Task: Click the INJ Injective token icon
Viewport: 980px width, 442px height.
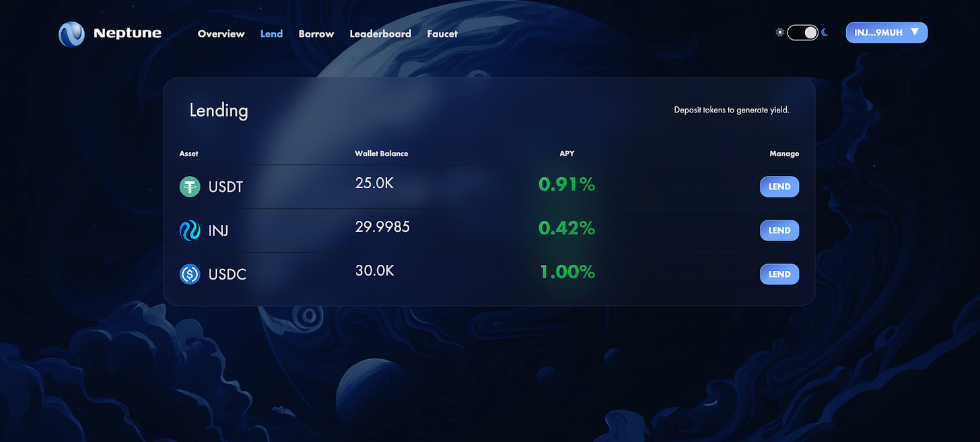Action: 190,230
